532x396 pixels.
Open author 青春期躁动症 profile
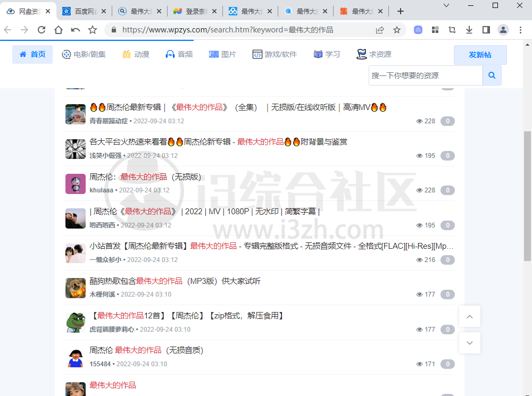[x=109, y=121]
